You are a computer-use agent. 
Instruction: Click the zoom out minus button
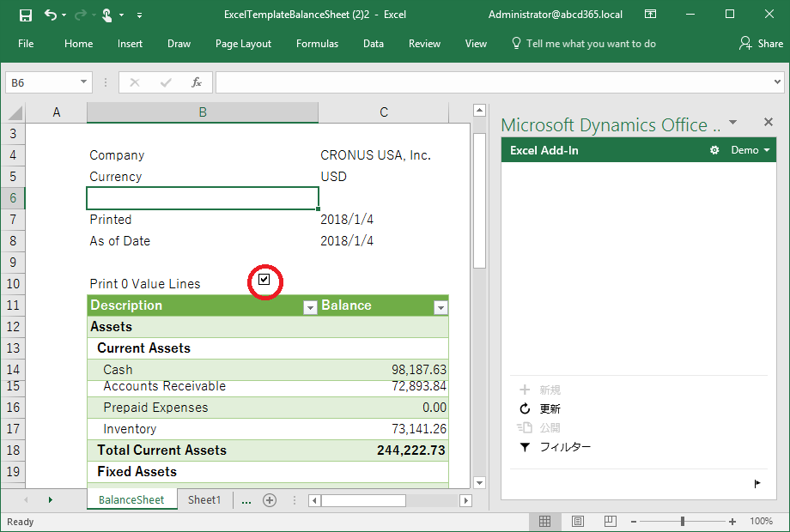pos(634,522)
